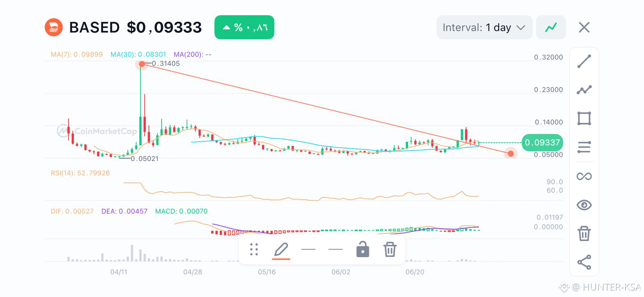Click the green percent change badge
The width and height of the screenshot is (644, 297).
(244, 27)
